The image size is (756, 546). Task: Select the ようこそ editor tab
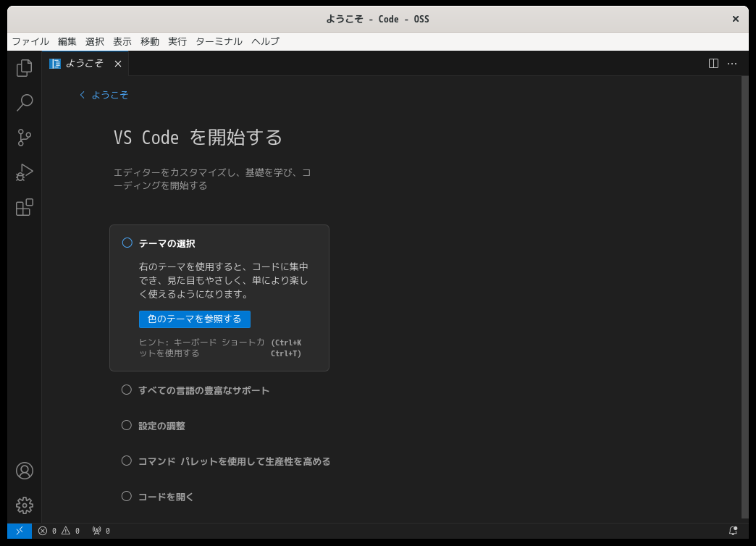point(85,64)
